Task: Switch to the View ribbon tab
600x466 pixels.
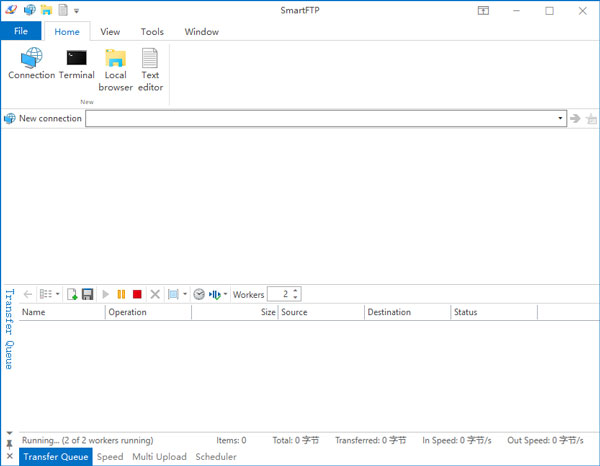Action: pos(110,31)
